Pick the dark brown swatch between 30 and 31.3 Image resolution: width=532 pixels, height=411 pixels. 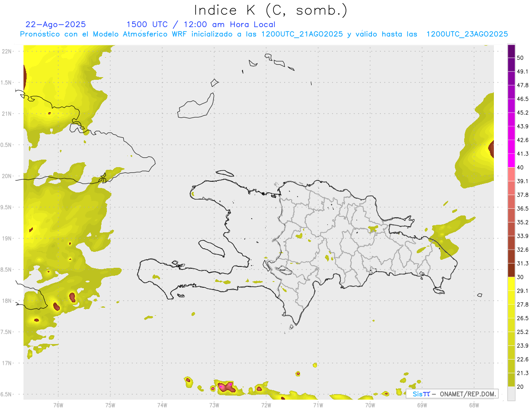511,270
